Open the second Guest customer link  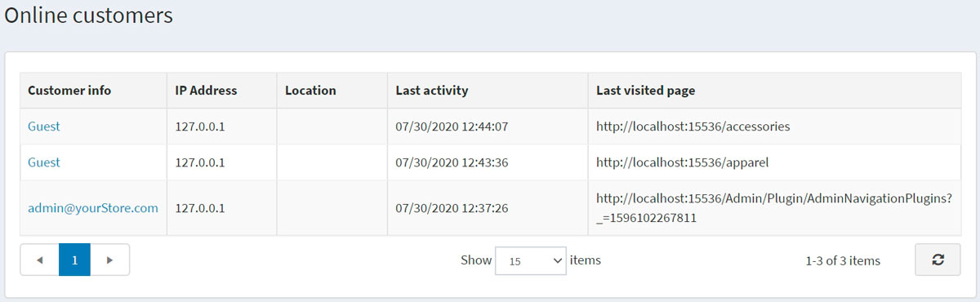tap(44, 162)
